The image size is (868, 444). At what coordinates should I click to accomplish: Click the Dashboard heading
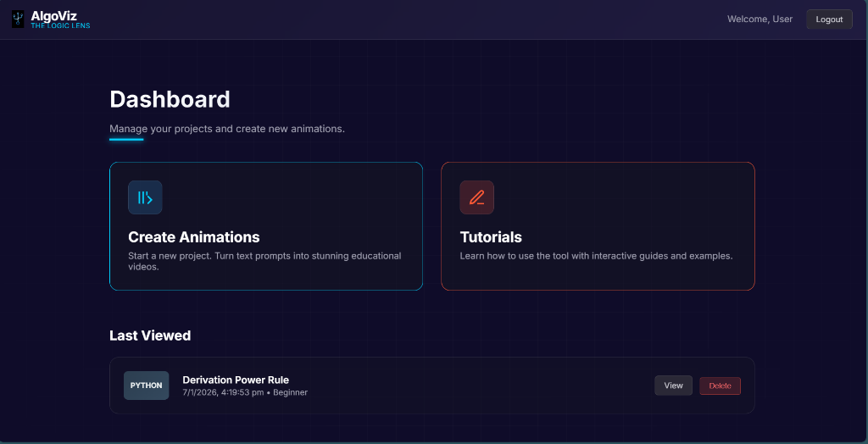tap(170, 99)
